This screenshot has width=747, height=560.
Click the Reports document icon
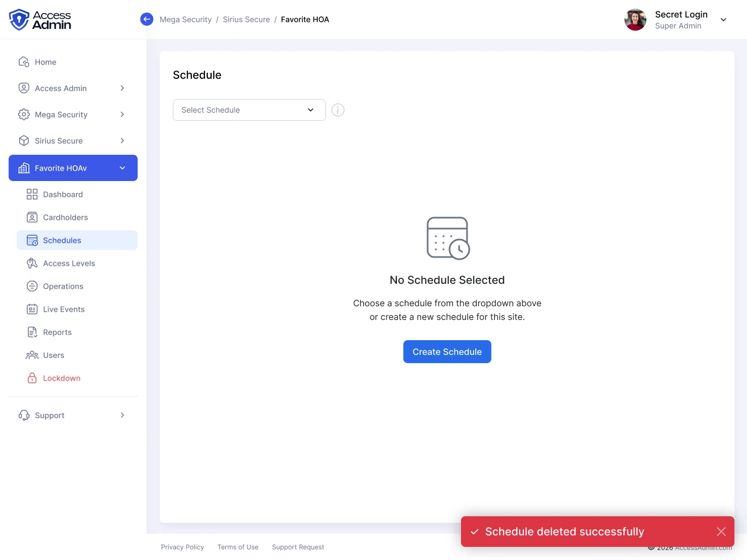[32, 332]
